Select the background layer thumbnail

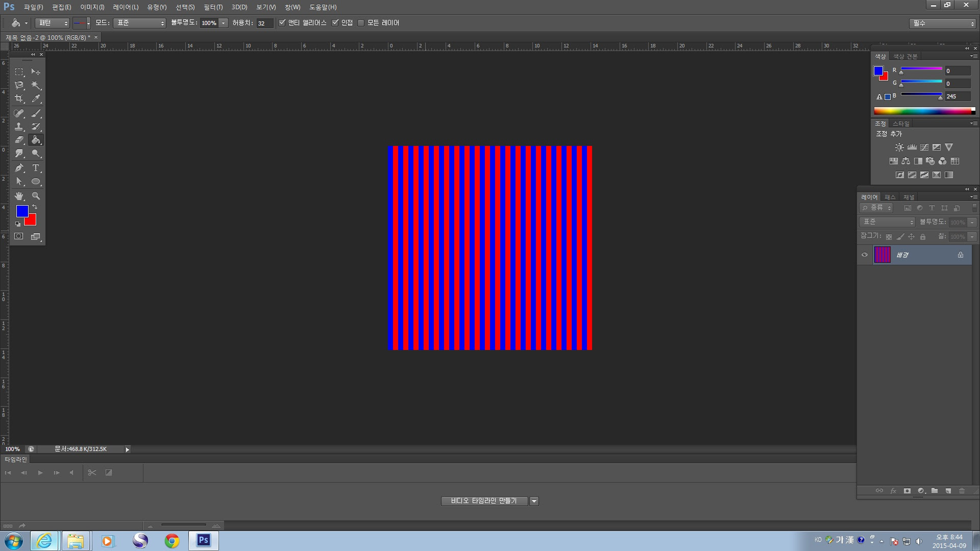click(883, 255)
